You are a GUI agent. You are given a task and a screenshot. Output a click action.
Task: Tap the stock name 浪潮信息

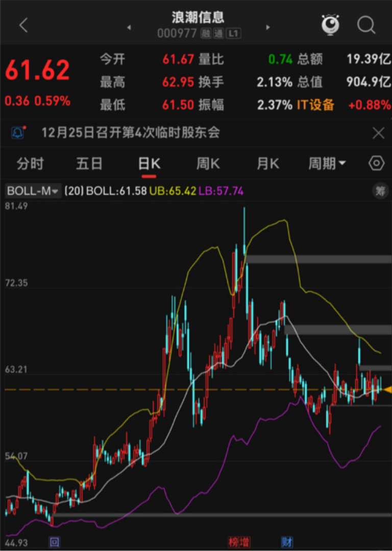click(x=198, y=17)
